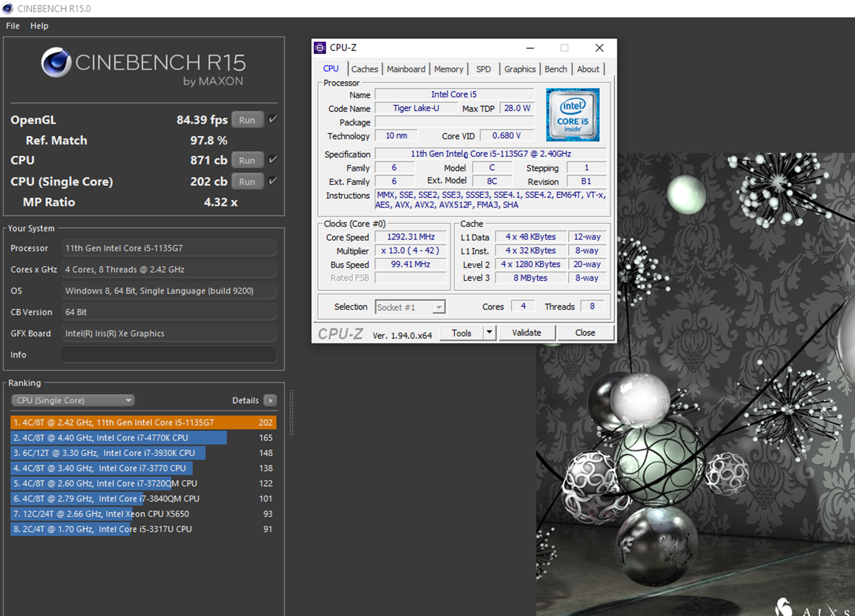Viewport: 855px width, 616px height.
Task: Click the OS field showing Windows 8
Action: [x=169, y=291]
